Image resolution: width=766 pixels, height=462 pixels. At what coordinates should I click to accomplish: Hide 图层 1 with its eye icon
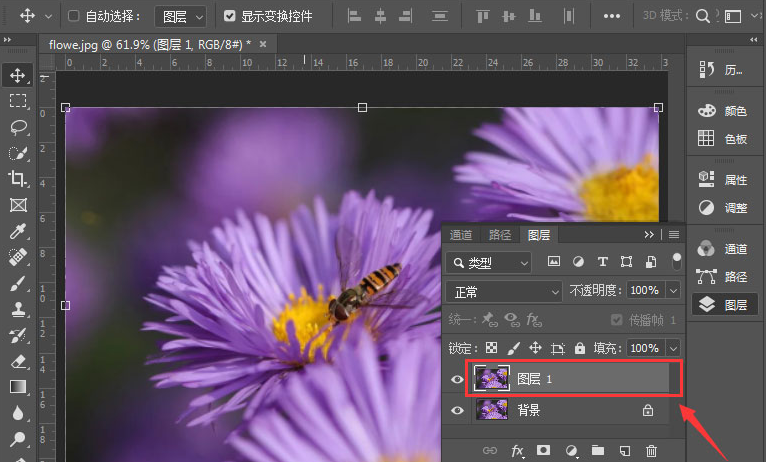pyautogui.click(x=457, y=379)
